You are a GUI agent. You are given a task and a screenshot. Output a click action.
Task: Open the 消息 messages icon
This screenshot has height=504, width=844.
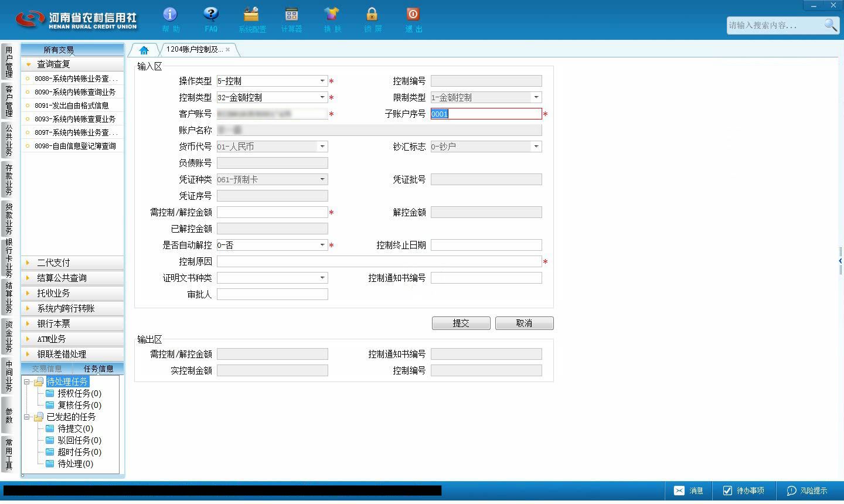click(688, 491)
